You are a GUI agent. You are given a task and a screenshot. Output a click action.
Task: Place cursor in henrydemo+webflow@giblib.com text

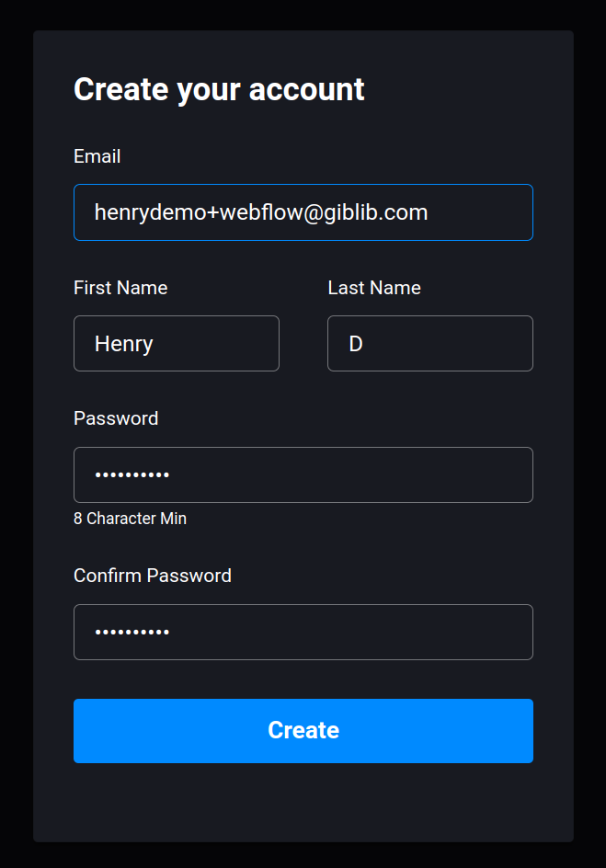point(261,212)
